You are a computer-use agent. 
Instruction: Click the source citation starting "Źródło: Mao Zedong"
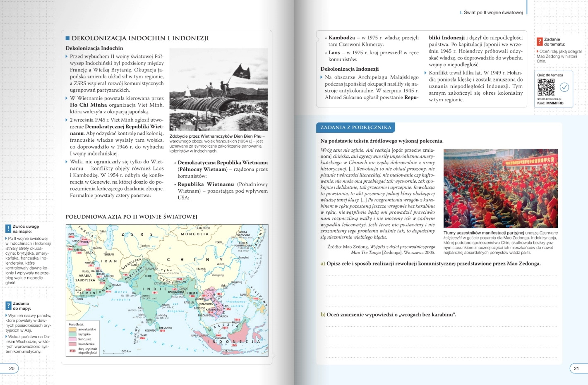point(381,249)
